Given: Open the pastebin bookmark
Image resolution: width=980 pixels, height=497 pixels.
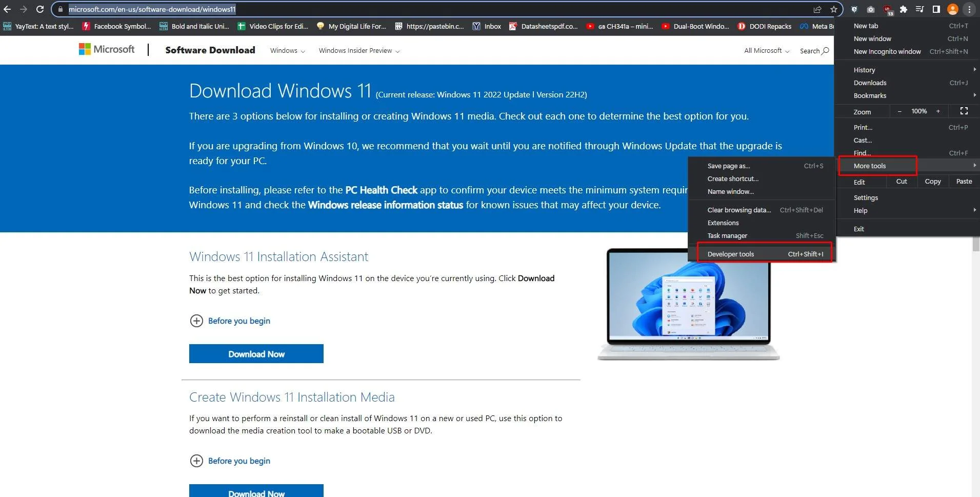Looking at the screenshot, I should (429, 26).
